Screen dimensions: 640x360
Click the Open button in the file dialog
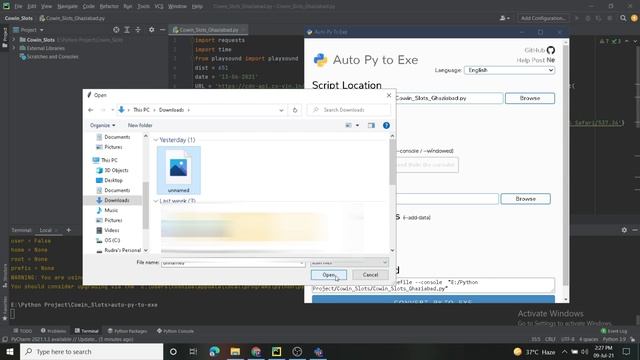(x=329, y=275)
